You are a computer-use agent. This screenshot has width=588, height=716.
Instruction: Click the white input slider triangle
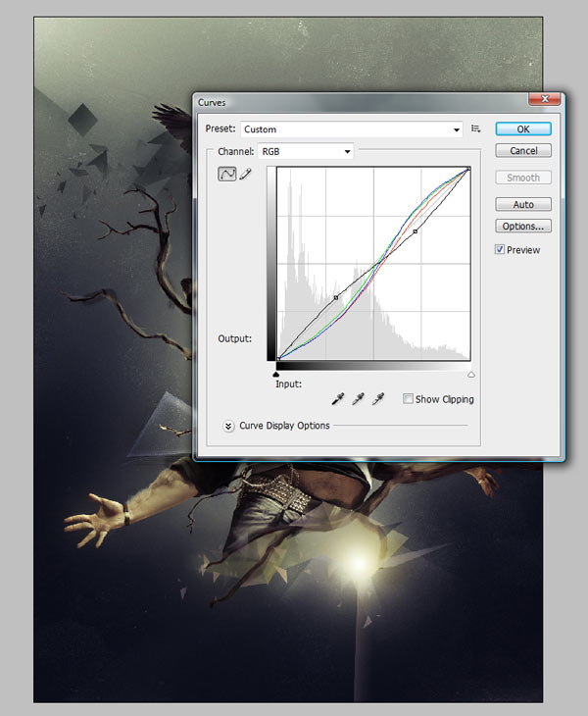point(471,375)
